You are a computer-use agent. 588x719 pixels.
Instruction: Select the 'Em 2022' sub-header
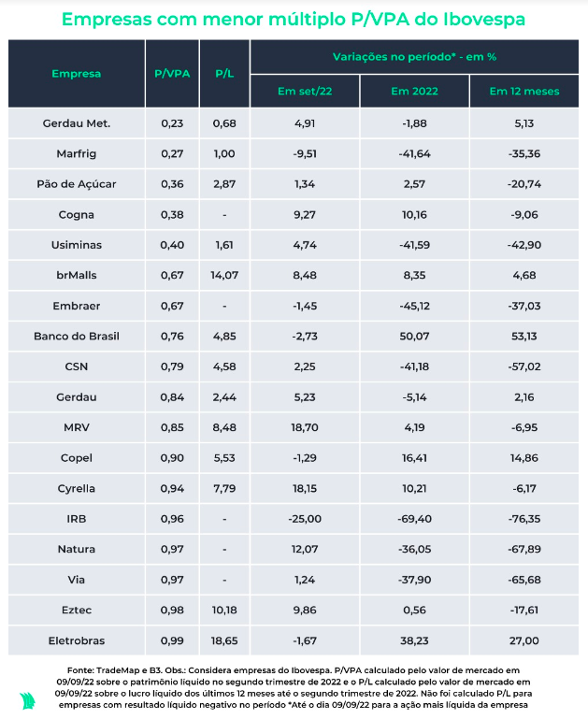point(414,91)
